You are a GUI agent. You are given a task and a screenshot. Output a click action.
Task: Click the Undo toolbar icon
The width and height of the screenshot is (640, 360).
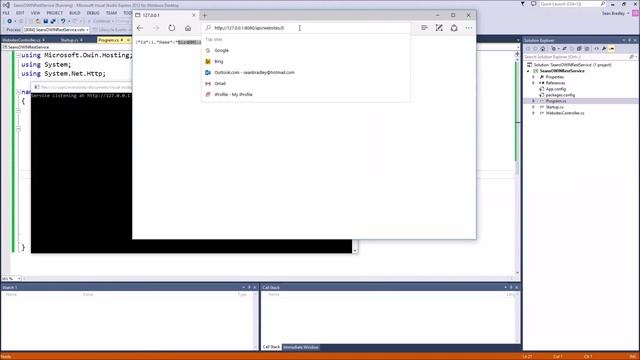pos(62,21)
